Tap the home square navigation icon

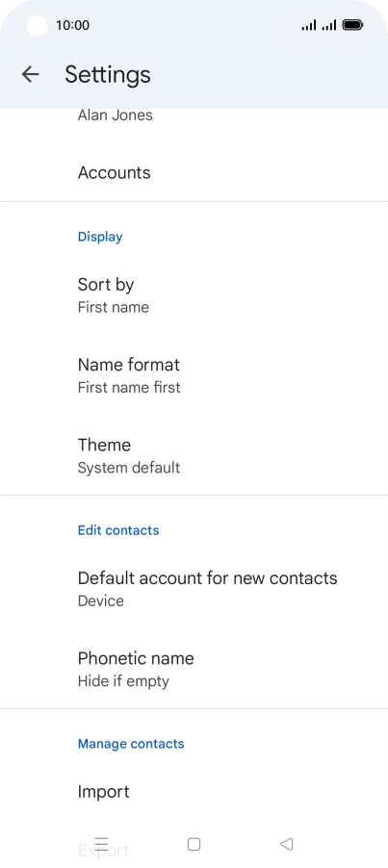[194, 844]
